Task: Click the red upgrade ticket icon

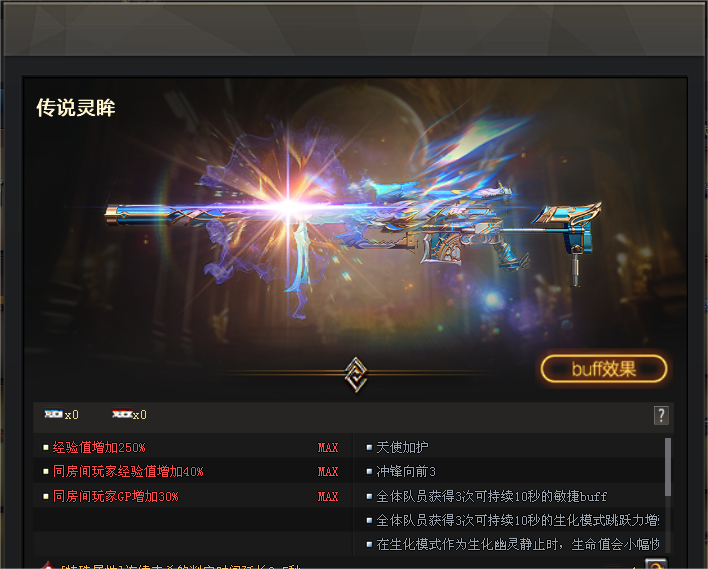Action: coord(122,414)
